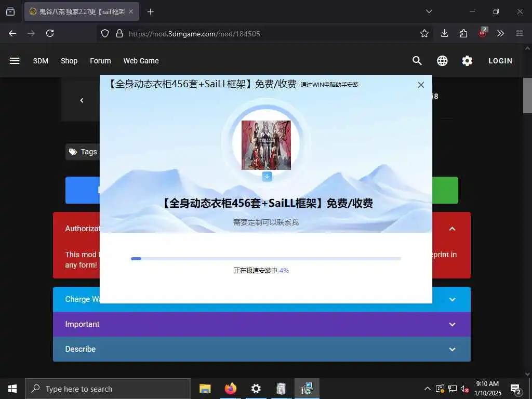
Task: Close the 鬼谷八荒 browser tab
Action: coord(131,11)
